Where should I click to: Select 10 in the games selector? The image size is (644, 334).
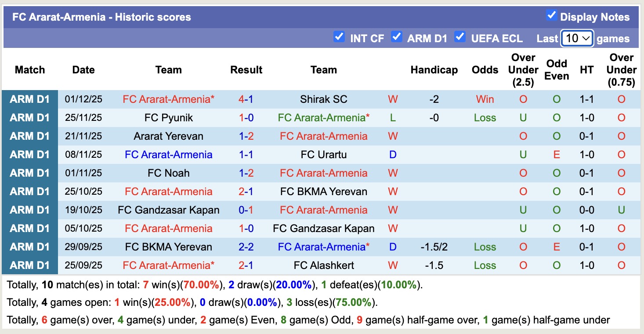(x=574, y=39)
